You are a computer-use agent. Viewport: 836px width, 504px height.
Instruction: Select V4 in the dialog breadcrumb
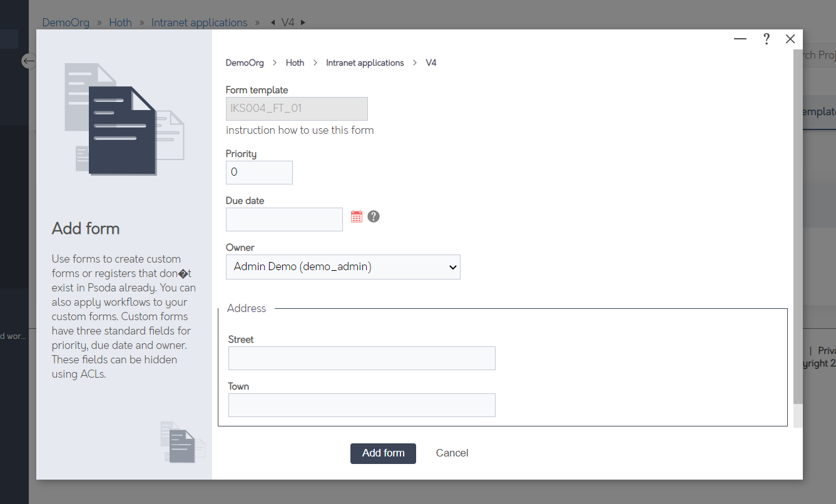[x=431, y=63]
